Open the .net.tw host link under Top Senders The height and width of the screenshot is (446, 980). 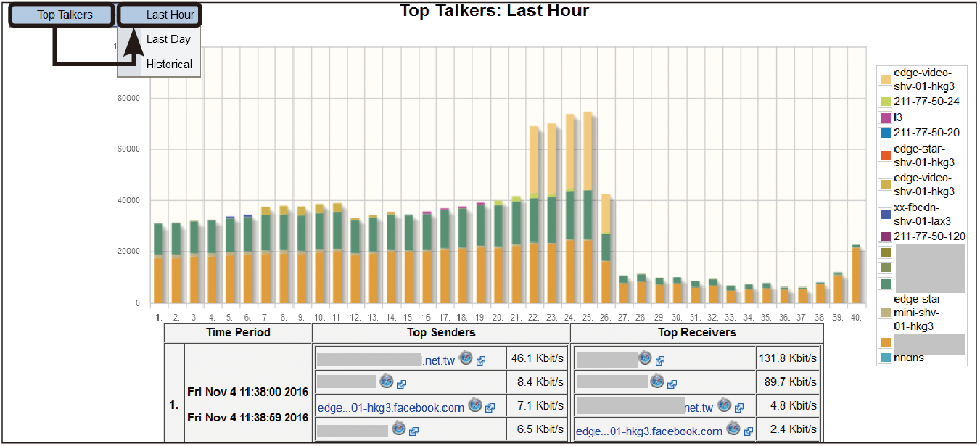[437, 360]
